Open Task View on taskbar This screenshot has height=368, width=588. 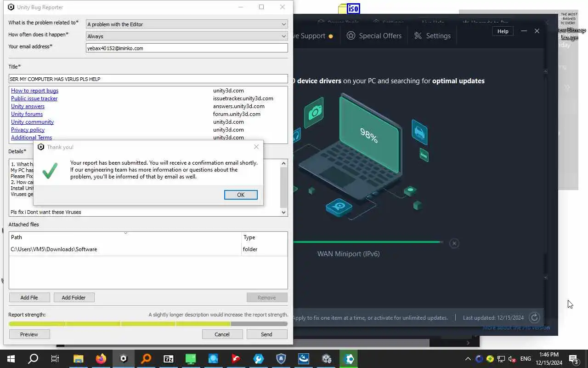pos(55,359)
